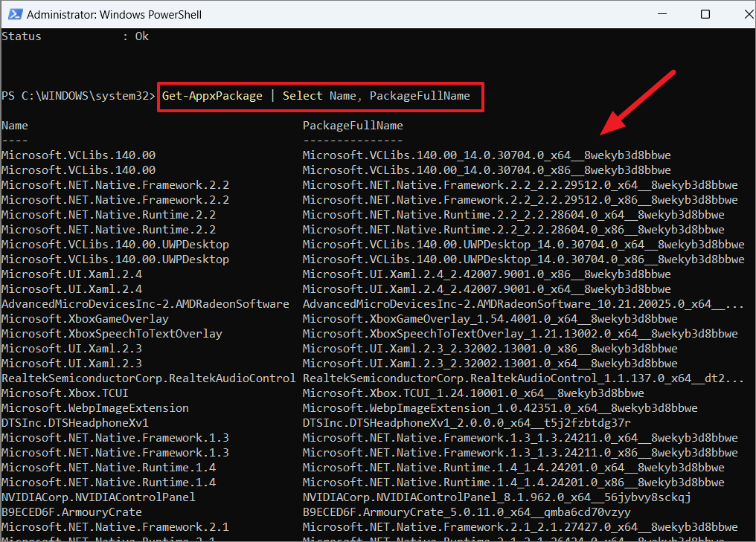Click the PS C:\WINDOWS\system32> prompt
Screen dimensions: 756x542
tap(78, 96)
